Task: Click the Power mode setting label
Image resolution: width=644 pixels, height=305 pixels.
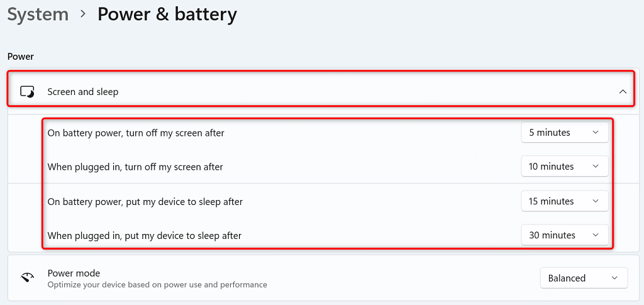Action: 74,273
